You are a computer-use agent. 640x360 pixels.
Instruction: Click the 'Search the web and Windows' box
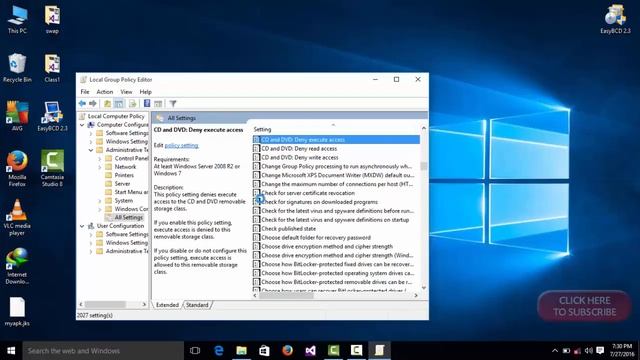103,351
